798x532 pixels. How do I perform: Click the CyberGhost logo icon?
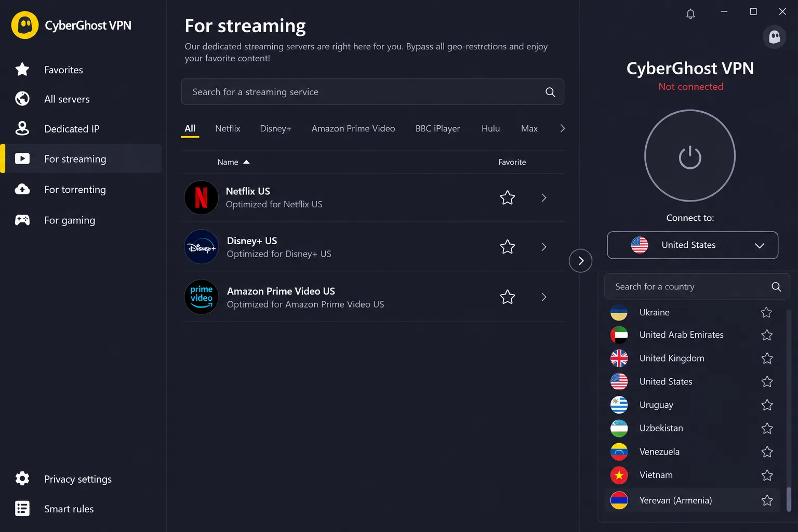[25, 25]
